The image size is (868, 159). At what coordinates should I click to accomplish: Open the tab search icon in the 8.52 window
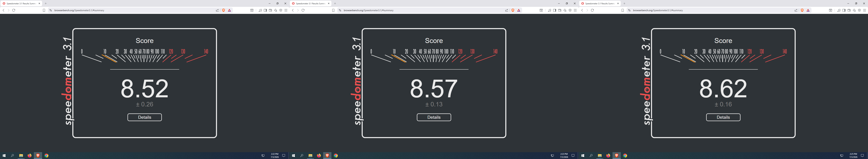[252, 10]
